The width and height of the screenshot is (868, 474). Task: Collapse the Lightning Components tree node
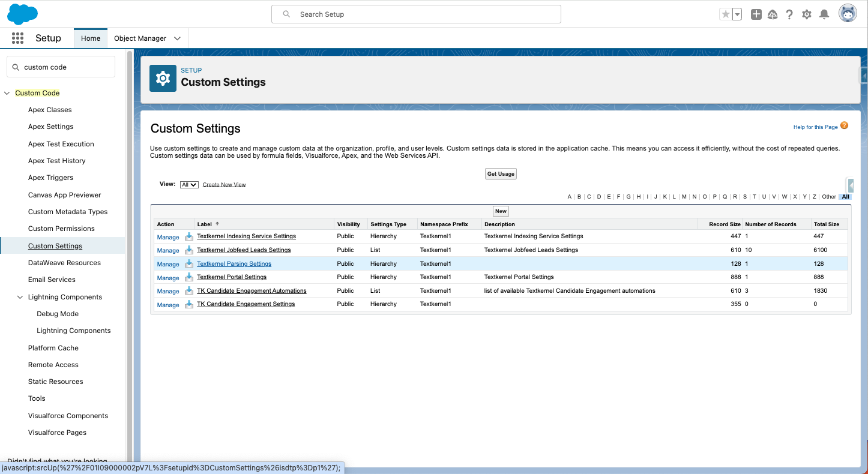pos(20,297)
